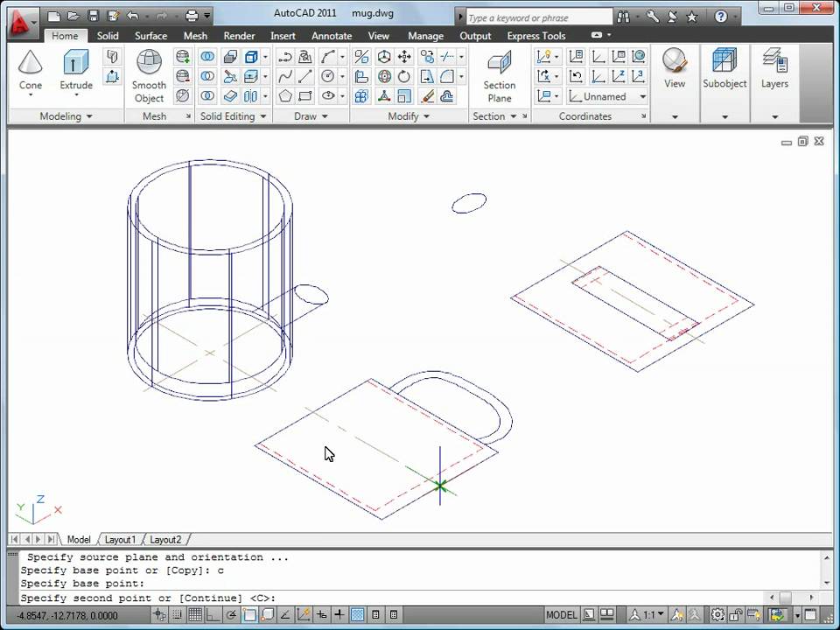This screenshot has width=840, height=630.
Task: Open the quick access toolbar customize arrow
Action: click(207, 16)
